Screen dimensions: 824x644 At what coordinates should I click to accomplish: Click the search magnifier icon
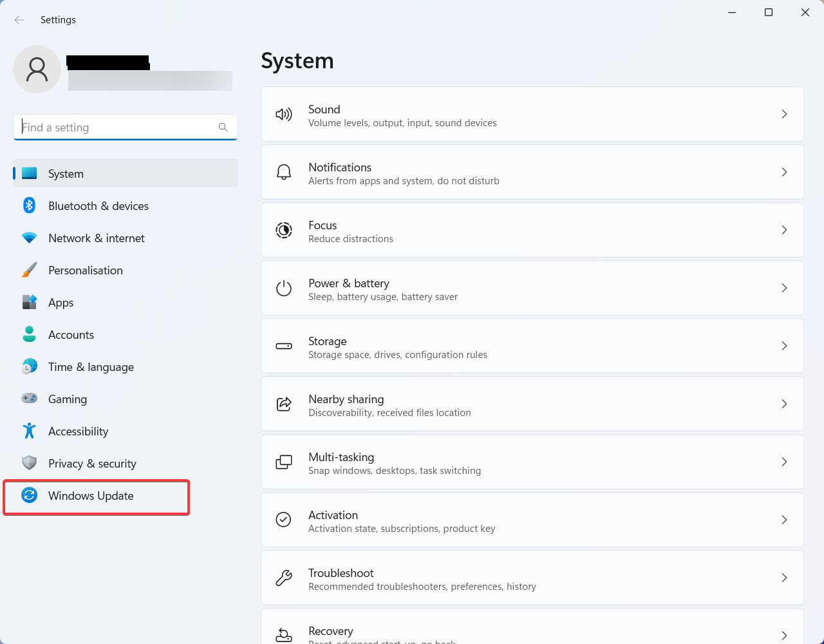pyautogui.click(x=223, y=128)
